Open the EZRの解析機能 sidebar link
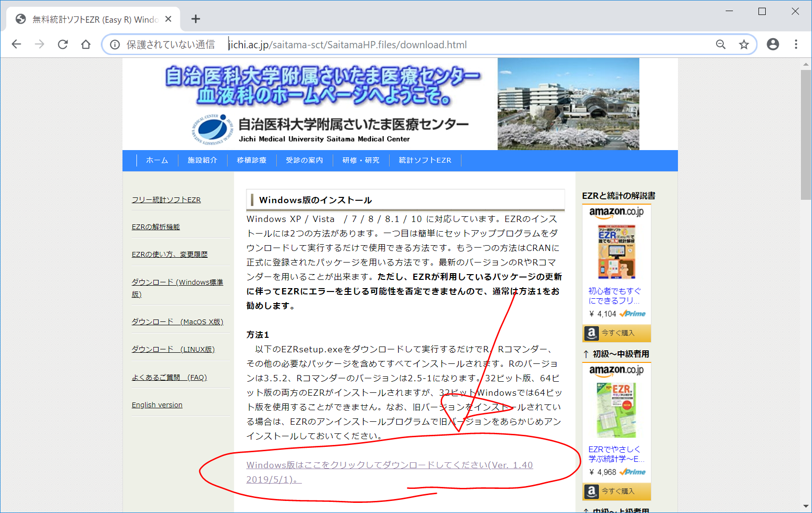 (156, 227)
